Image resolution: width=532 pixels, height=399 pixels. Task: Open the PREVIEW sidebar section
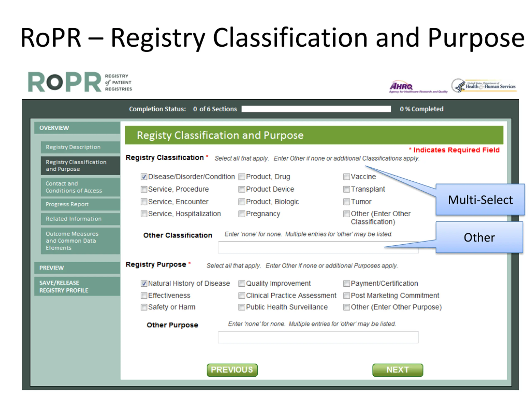(x=77, y=268)
